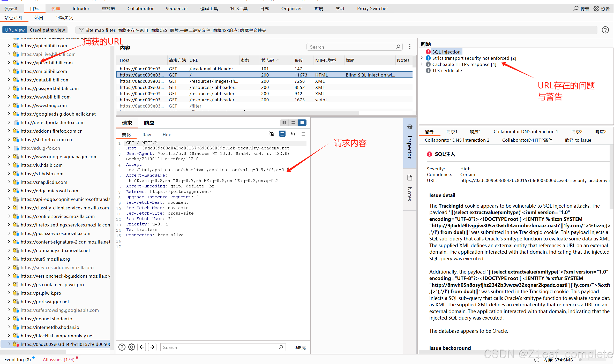Select the Blind SQL injection row in table
Screen dimensions: 614x364
[x=264, y=75]
